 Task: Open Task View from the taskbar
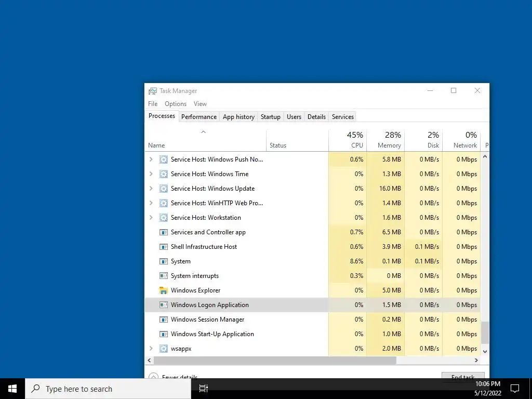click(x=203, y=389)
